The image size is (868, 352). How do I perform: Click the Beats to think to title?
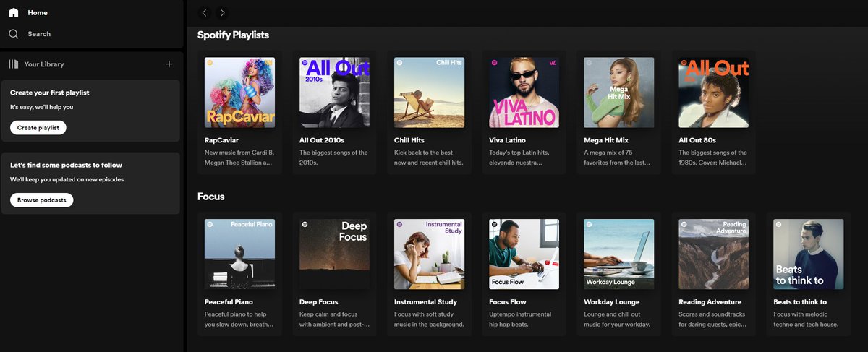tap(800, 302)
